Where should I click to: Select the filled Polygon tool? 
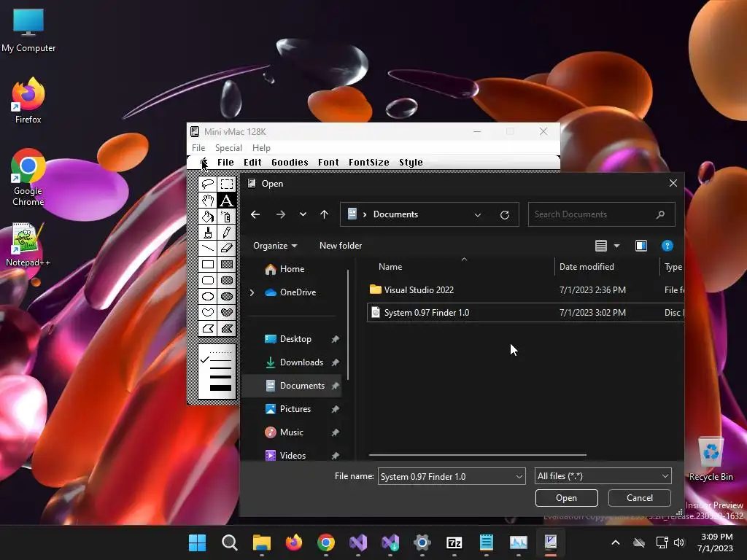tap(227, 329)
